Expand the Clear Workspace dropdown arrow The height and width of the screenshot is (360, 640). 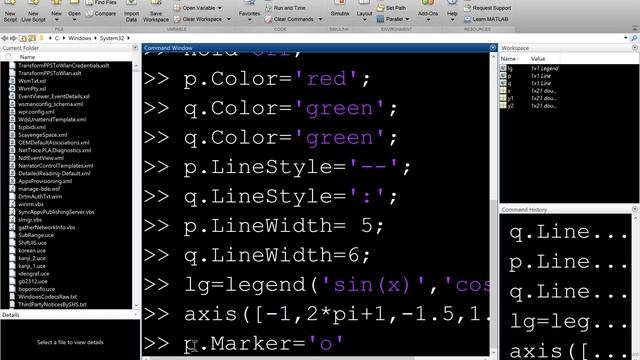click(x=229, y=19)
